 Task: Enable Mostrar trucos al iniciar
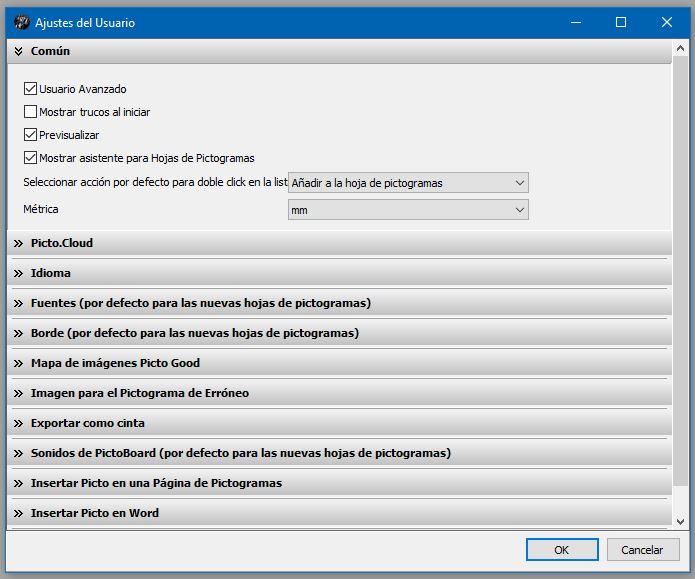pos(30,112)
